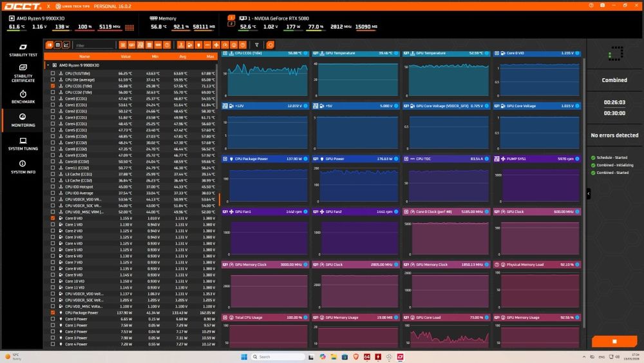Open the Stability Certificate section
This screenshot has width=644, height=363.
[x=23, y=73]
